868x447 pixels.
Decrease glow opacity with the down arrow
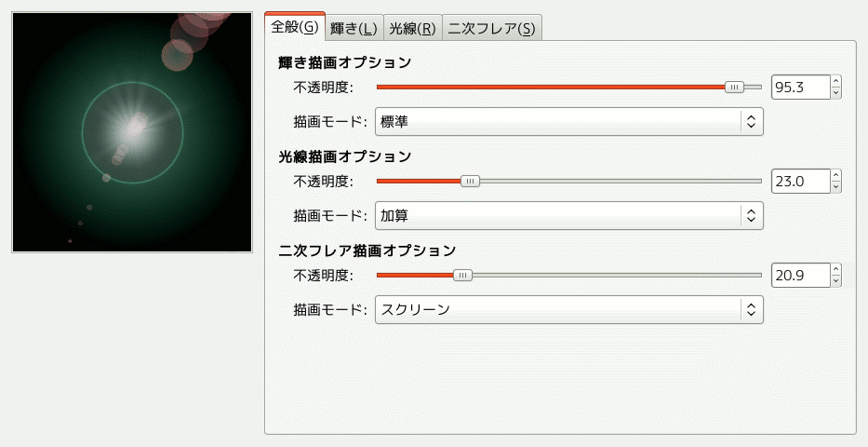(836, 92)
